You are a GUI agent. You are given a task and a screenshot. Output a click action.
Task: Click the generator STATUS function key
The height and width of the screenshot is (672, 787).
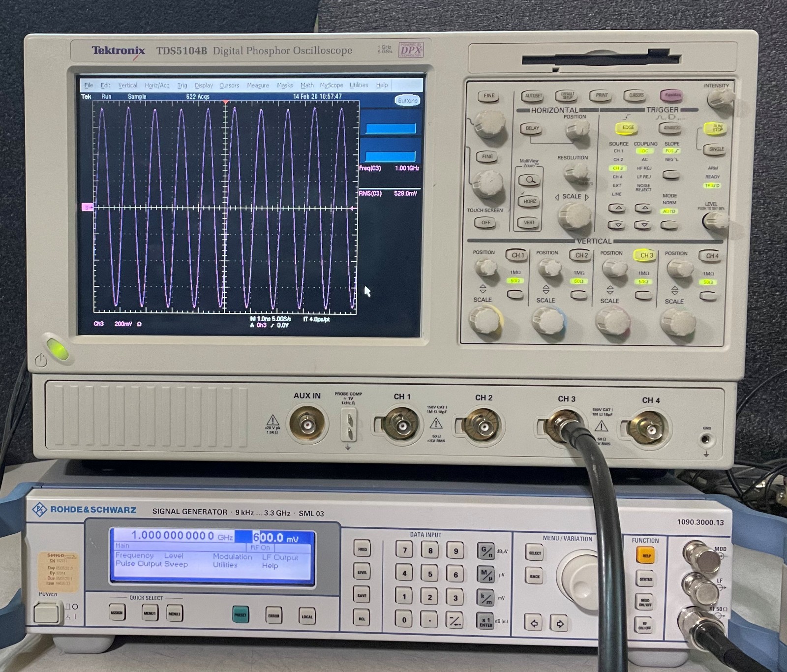pos(646,579)
